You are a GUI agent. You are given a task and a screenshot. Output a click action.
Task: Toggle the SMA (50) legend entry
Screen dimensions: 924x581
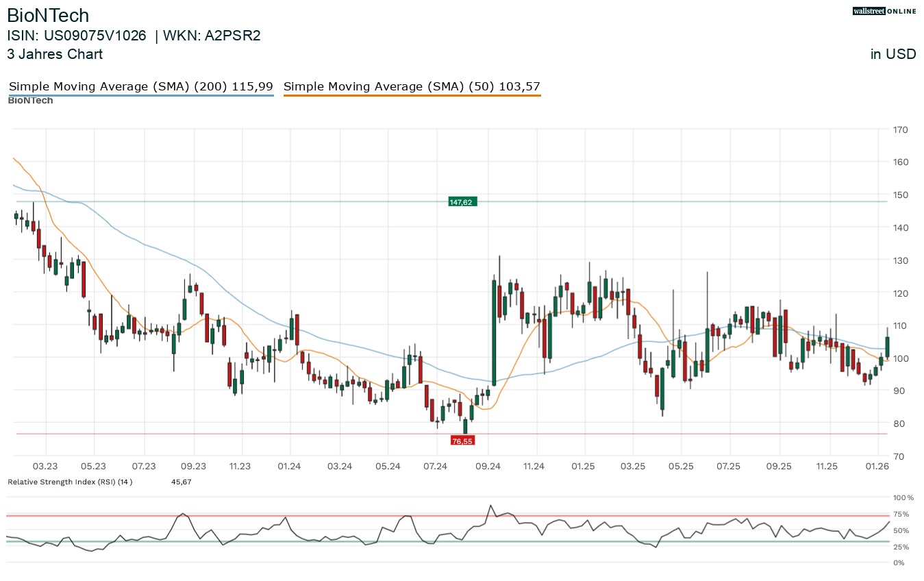click(x=412, y=87)
